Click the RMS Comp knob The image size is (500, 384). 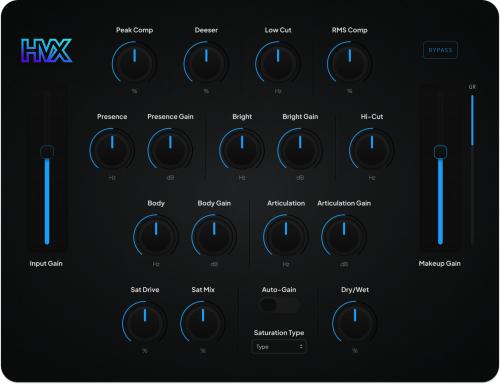[x=349, y=62]
